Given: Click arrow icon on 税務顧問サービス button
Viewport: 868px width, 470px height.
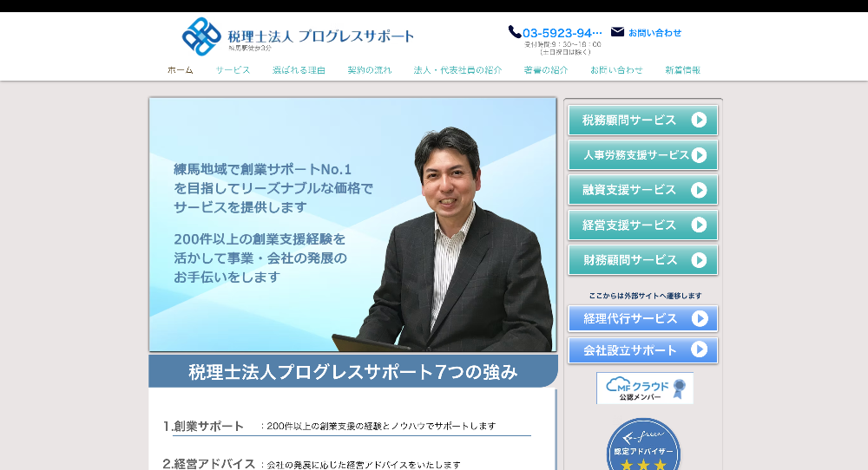Looking at the screenshot, I should [699, 120].
